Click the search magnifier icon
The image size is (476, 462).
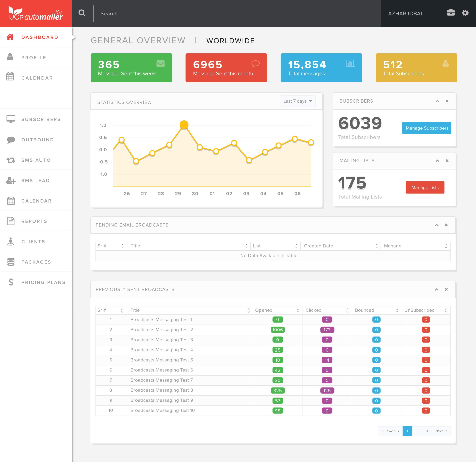(x=82, y=13)
